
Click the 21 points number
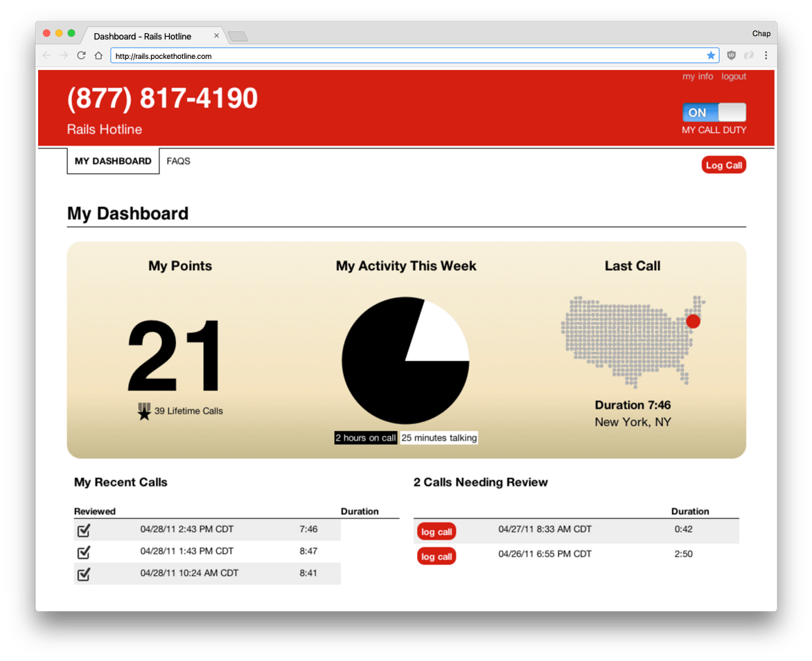(x=175, y=355)
